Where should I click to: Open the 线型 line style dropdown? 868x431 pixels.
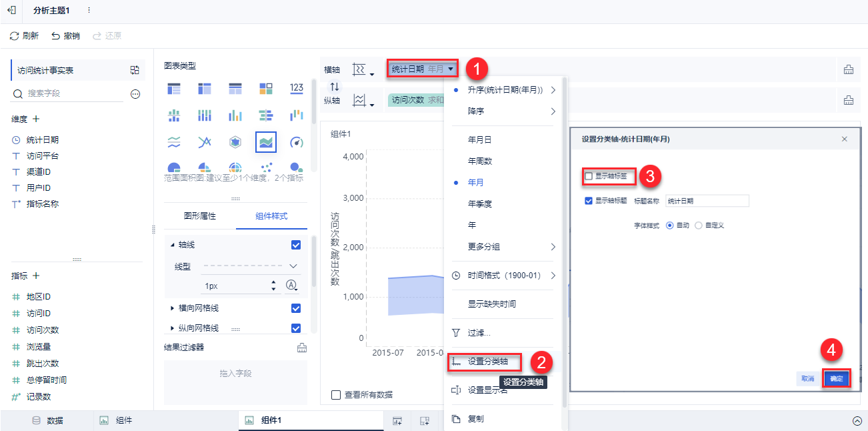[250, 266]
